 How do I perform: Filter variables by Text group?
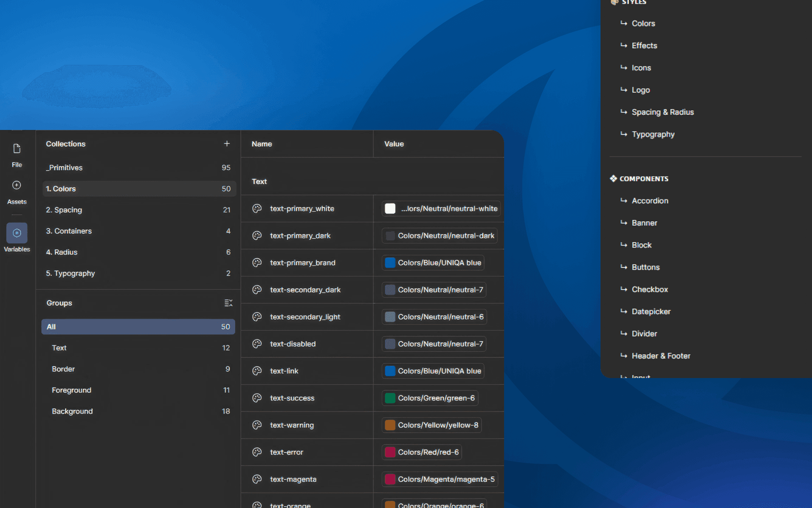click(x=138, y=348)
